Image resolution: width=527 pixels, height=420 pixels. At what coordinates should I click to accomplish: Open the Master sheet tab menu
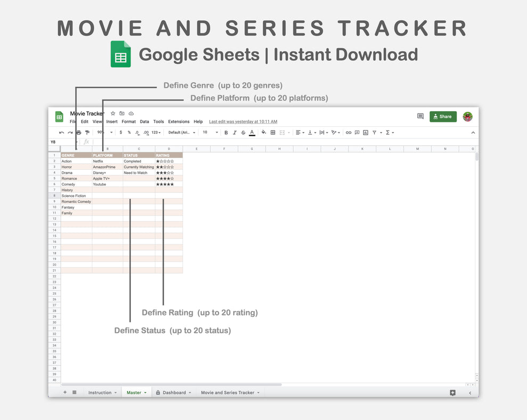[144, 392]
